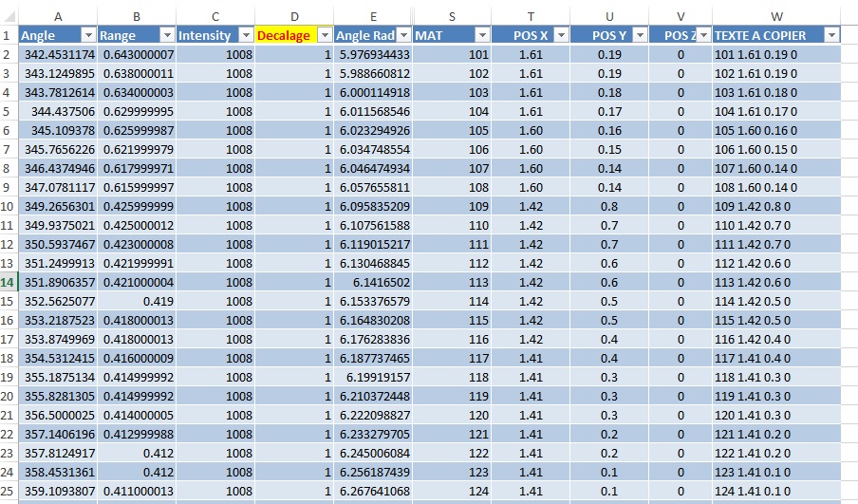Screen dimensions: 858x504
Task: Select cell with Angle Rad 6.034748554
Action: 373,149
